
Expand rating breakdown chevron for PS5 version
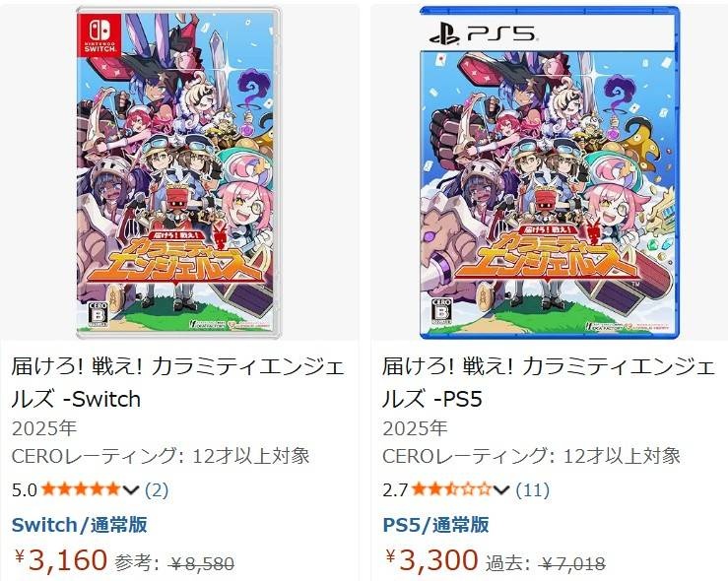click(x=502, y=489)
